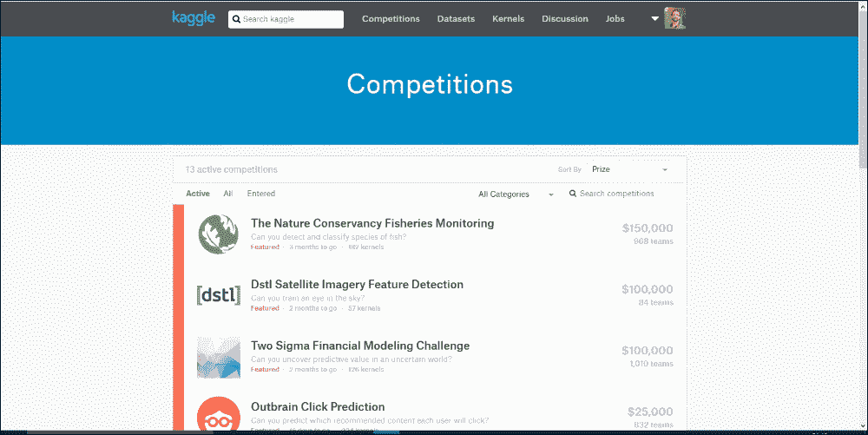The height and width of the screenshot is (435, 868).
Task: Click the Search competitions magnifier icon
Action: pyautogui.click(x=573, y=194)
